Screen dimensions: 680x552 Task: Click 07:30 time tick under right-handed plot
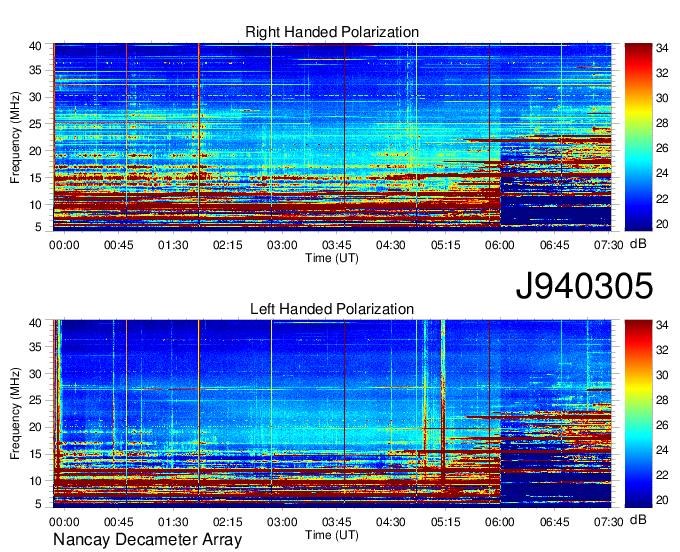(608, 245)
